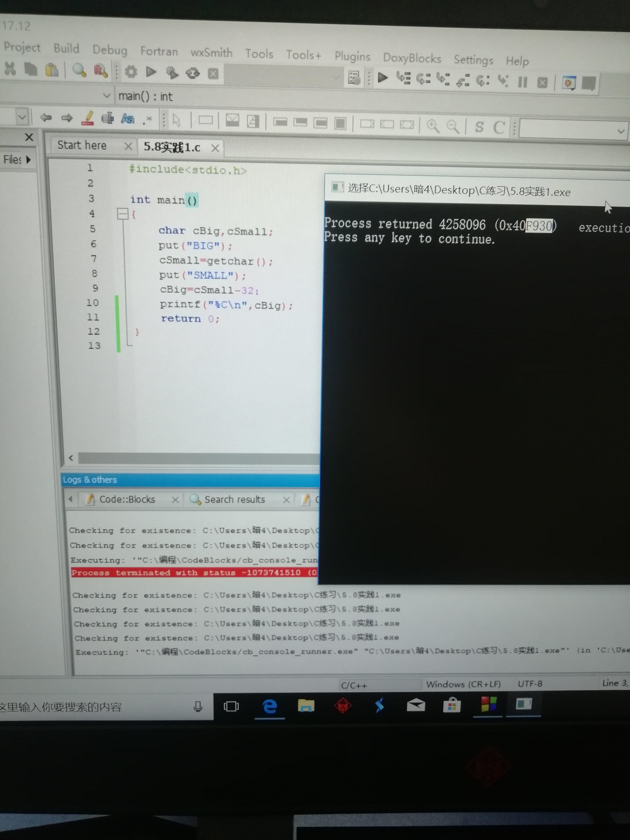Image resolution: width=630 pixels, height=840 pixels.
Task: Open the code scope dropdown arrow
Action: coord(107,96)
